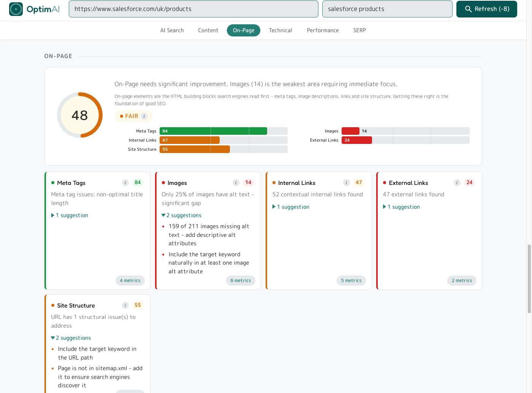Open 5 metrics in Internal Links card
532x393 pixels.
pos(351,281)
